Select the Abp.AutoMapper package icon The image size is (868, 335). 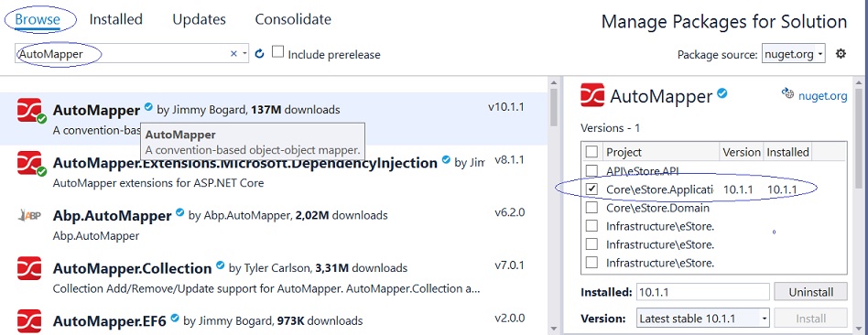click(29, 216)
